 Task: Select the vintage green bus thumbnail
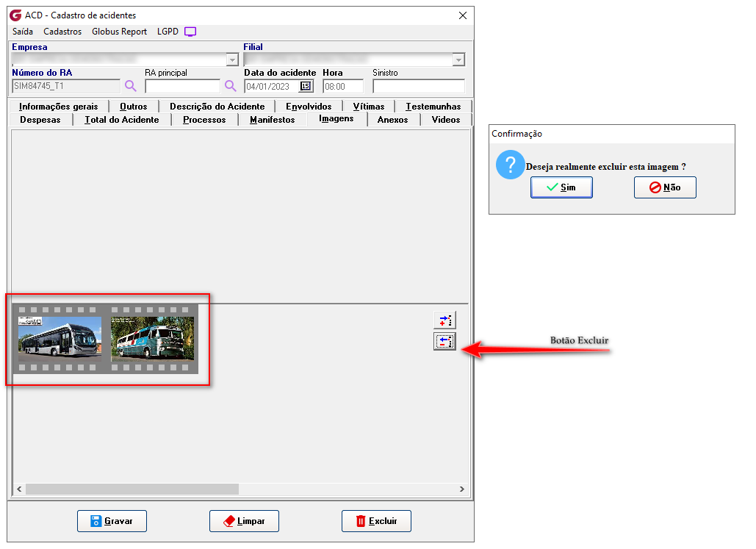(x=152, y=339)
